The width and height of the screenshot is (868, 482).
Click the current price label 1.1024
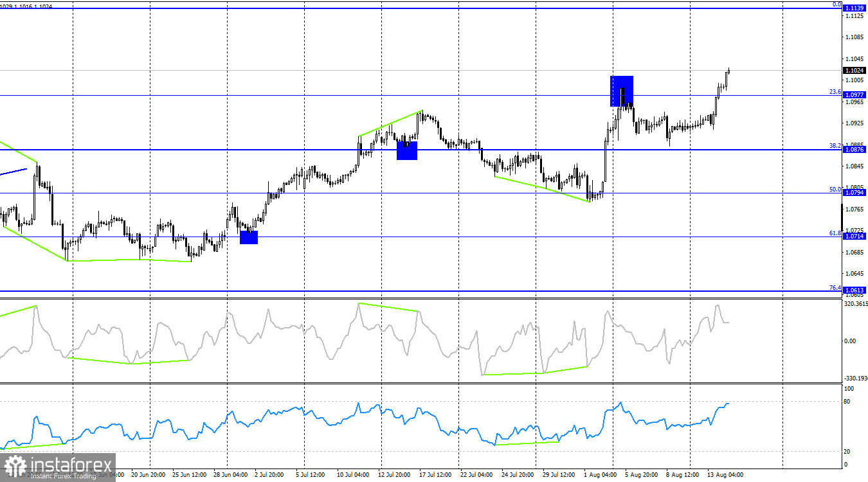tap(854, 70)
